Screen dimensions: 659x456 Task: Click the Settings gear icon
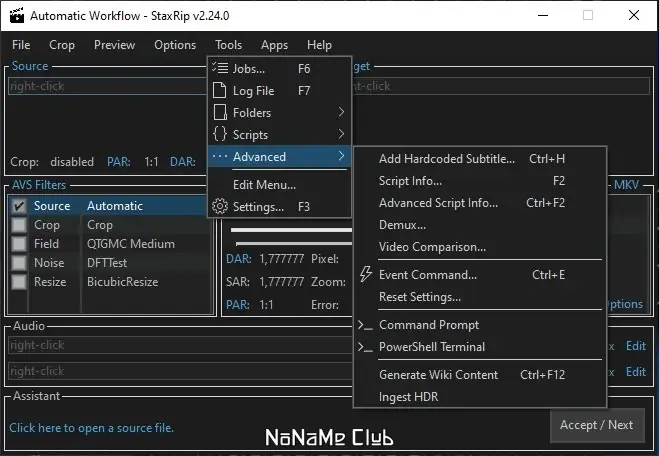coord(220,206)
